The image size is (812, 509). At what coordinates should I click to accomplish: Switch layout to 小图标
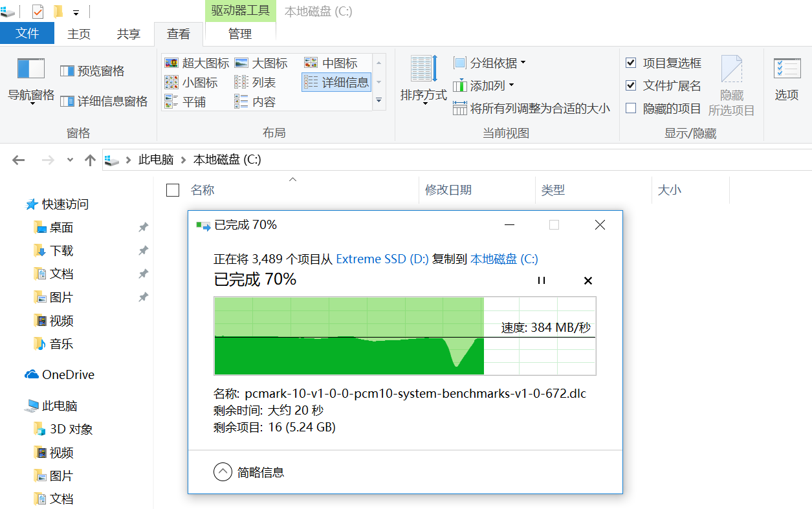[192, 82]
